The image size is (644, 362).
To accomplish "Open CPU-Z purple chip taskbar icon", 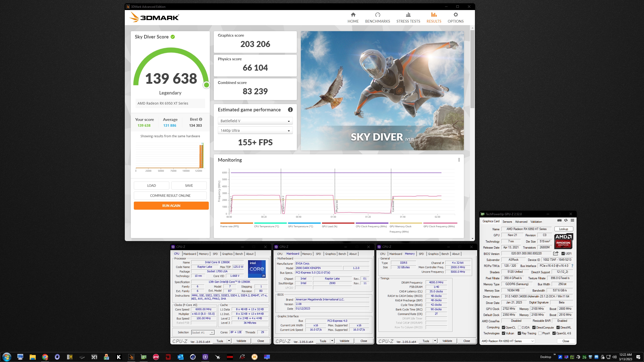I will pos(205,357).
